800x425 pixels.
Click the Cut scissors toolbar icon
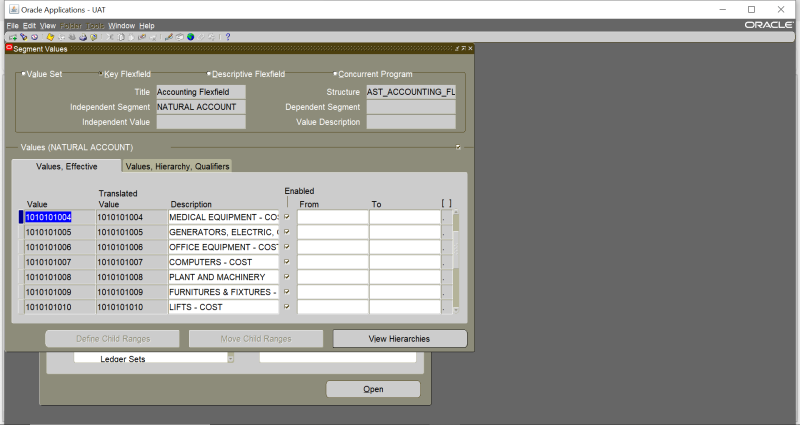coord(110,37)
